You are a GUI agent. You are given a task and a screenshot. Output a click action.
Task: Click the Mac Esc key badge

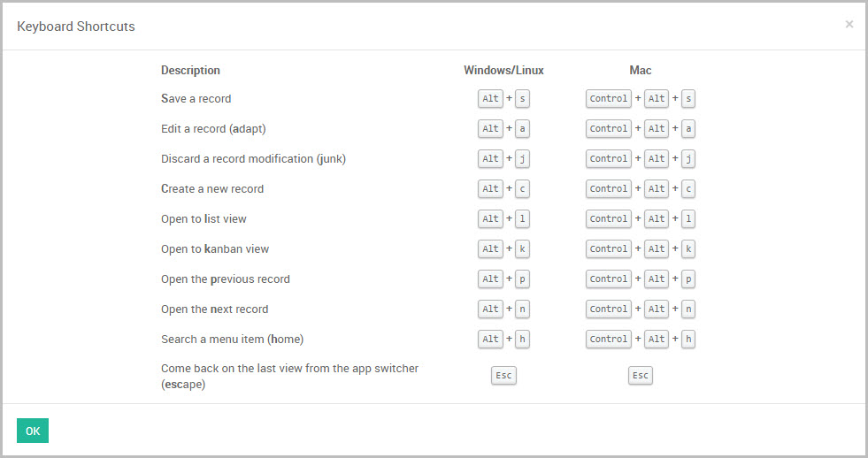point(640,376)
